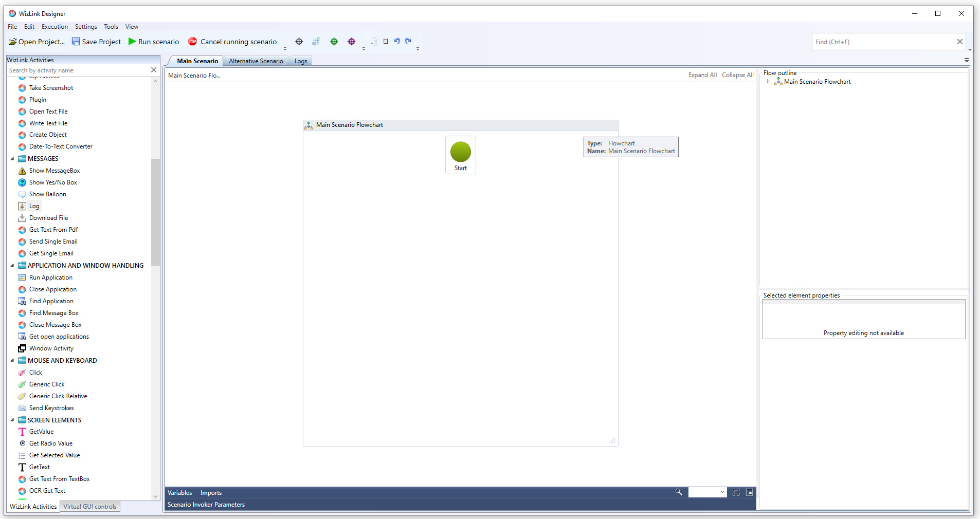Open the toolbar overflow arrow after Cancel running scenario

[x=285, y=49]
